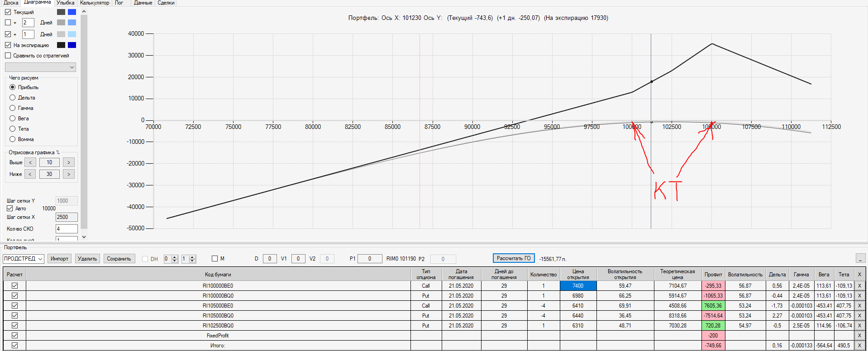The image size is (868, 351).
Task: Click the Удалить button
Action: [x=87, y=259]
